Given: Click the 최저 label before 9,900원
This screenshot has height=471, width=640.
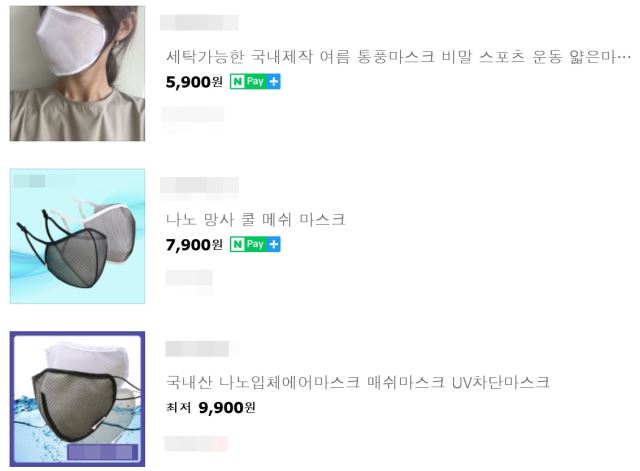Looking at the screenshot, I should [178, 407].
